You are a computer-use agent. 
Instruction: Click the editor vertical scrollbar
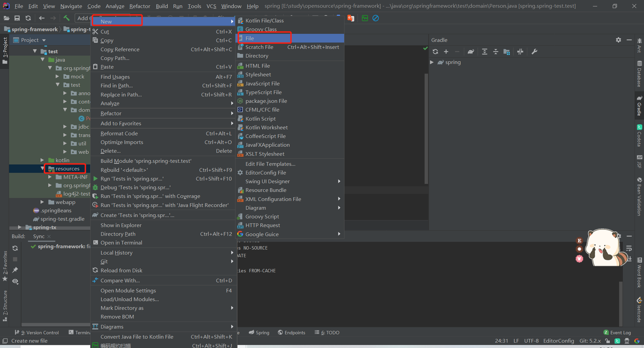[426, 129]
